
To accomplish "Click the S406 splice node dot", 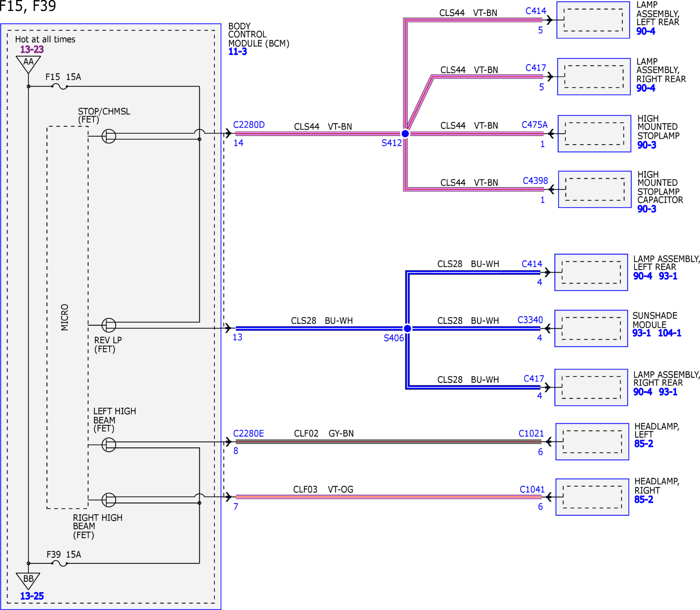I will pos(407,328).
